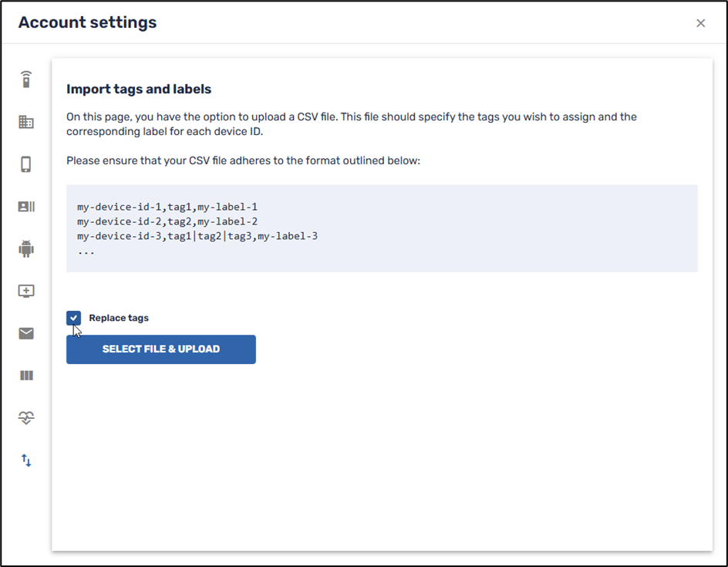Select the import/export arrows sidebar icon
The image size is (728, 567).
(25, 460)
